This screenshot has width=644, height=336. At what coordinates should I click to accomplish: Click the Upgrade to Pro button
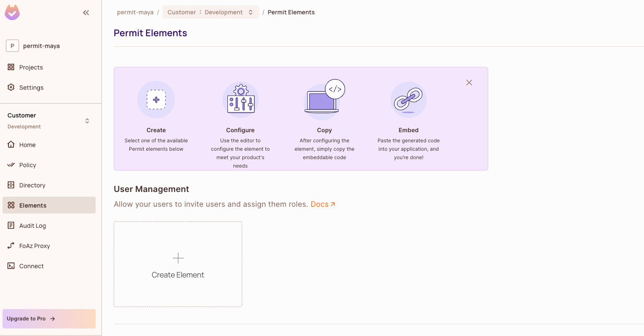pos(48,319)
